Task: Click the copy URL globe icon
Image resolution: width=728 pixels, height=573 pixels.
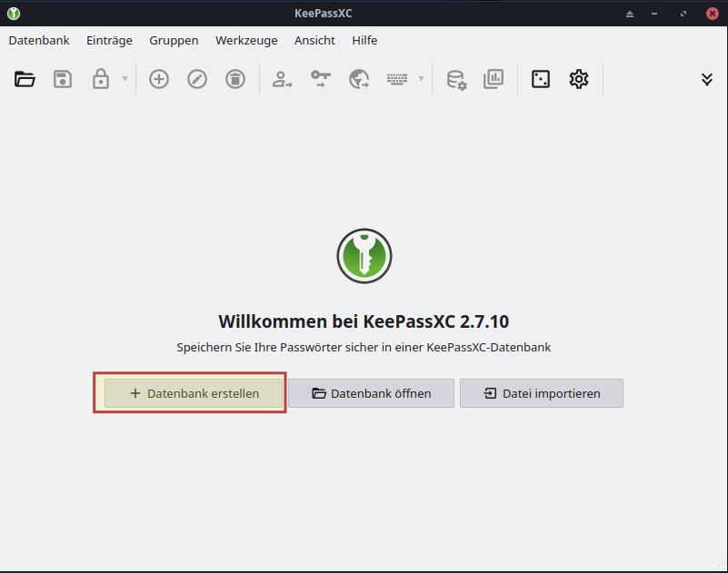Action: [359, 79]
